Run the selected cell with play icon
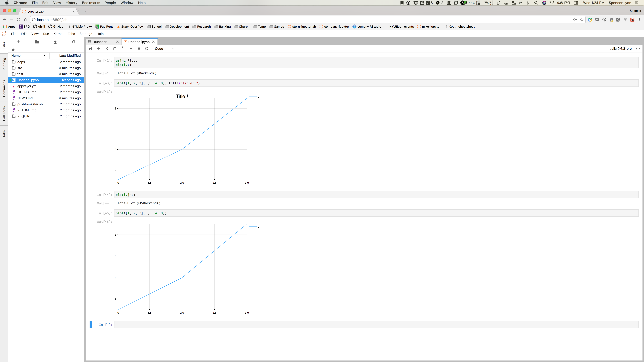This screenshot has width=644, height=362. (131, 49)
